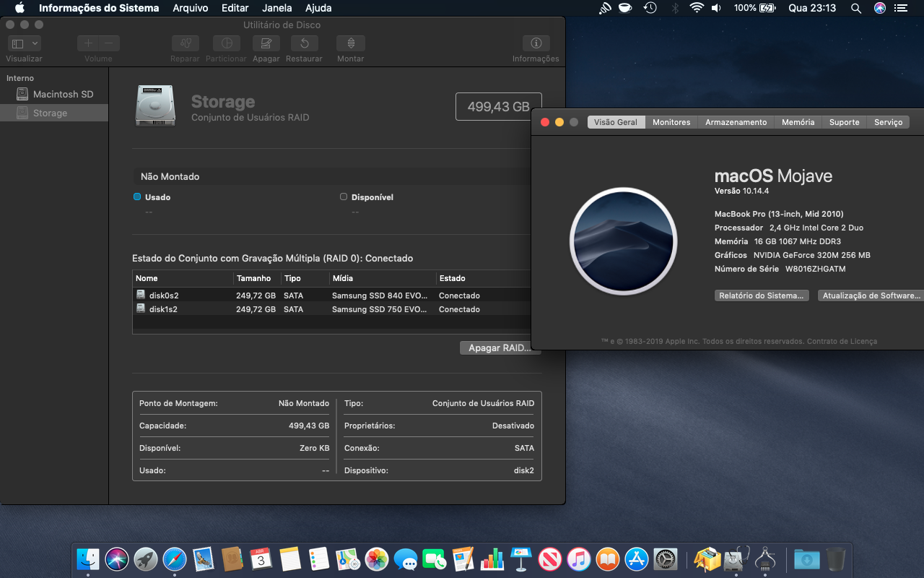The image size is (924, 578).
Task: Open the Editar menu
Action: 235,8
